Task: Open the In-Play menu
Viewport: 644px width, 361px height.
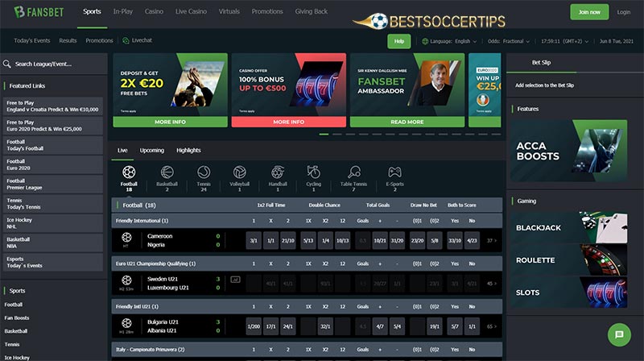Action: click(x=123, y=11)
